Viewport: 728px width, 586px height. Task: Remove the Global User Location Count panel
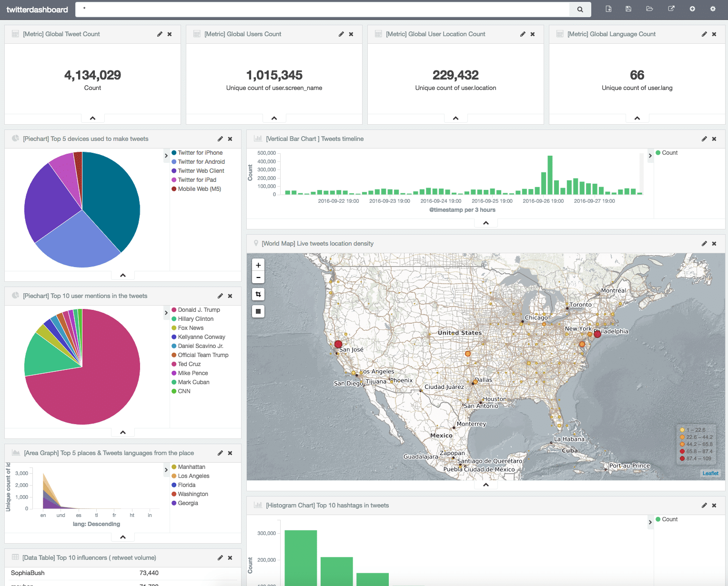click(x=533, y=34)
